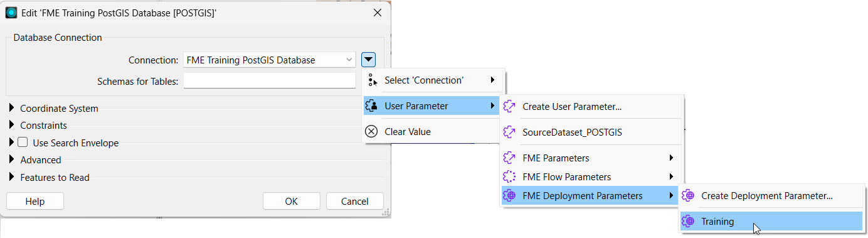Open the FME Parameters submenu
This screenshot has width=868, height=238.
point(591,158)
